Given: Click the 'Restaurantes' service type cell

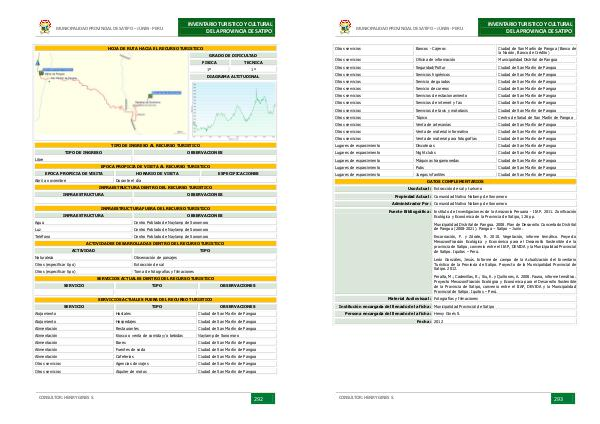Looking at the screenshot, I should 156,328.
